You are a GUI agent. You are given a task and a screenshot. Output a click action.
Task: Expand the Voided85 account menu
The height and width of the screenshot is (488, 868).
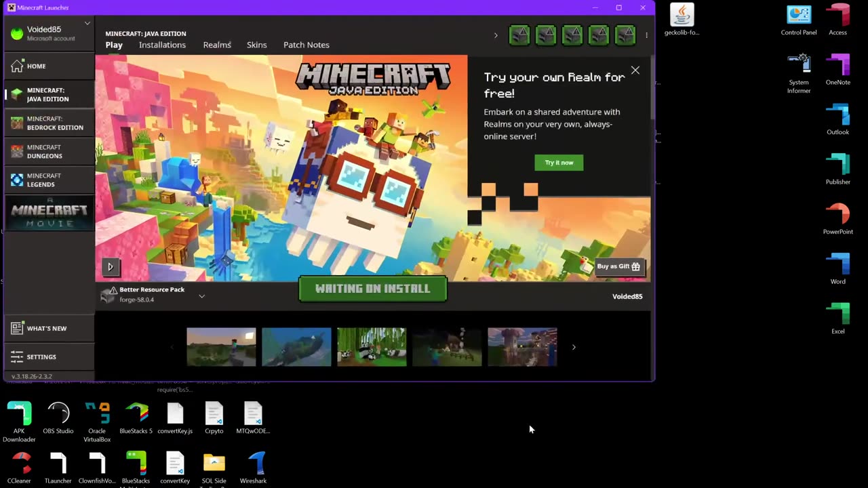pos(49,33)
